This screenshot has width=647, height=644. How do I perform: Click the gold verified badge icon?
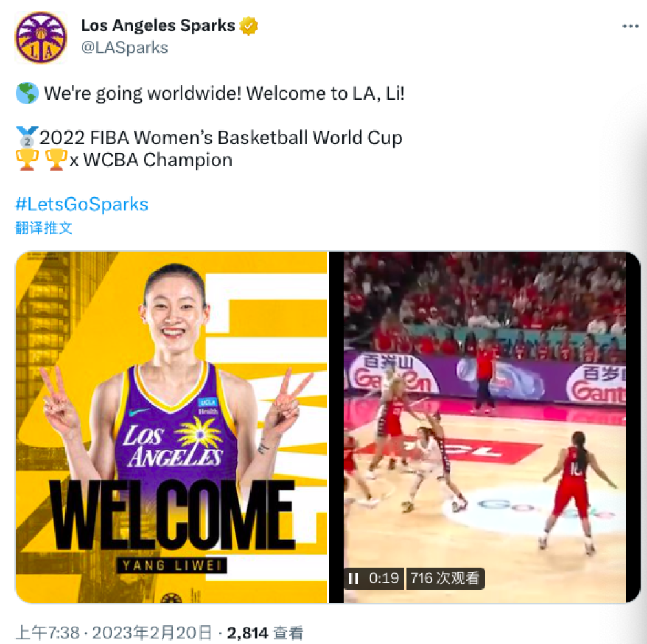click(x=249, y=26)
